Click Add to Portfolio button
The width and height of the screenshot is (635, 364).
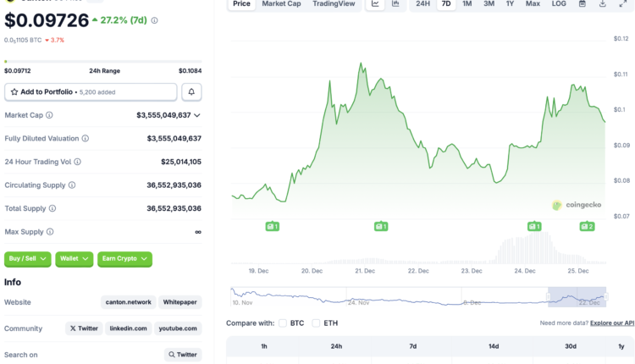coord(91,91)
